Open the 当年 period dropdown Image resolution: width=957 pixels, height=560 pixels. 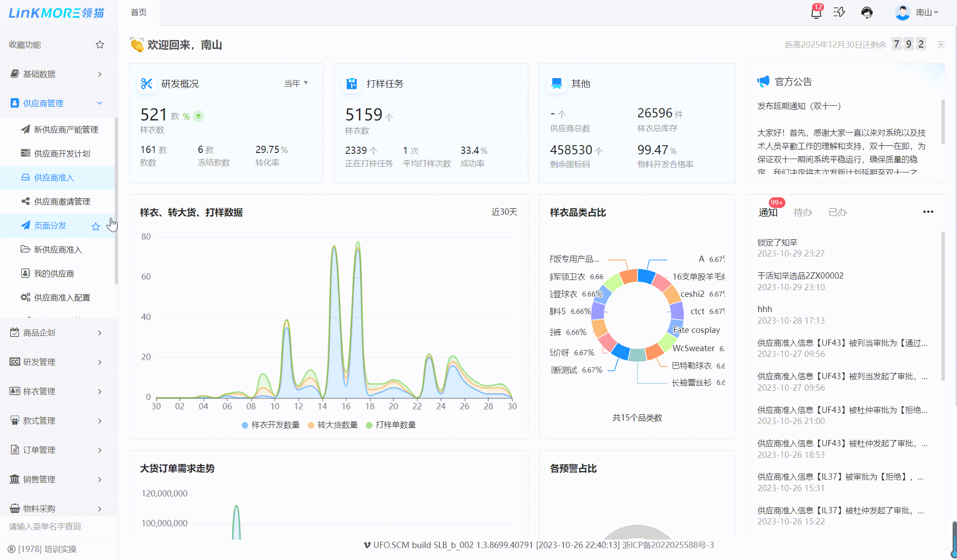(x=296, y=83)
